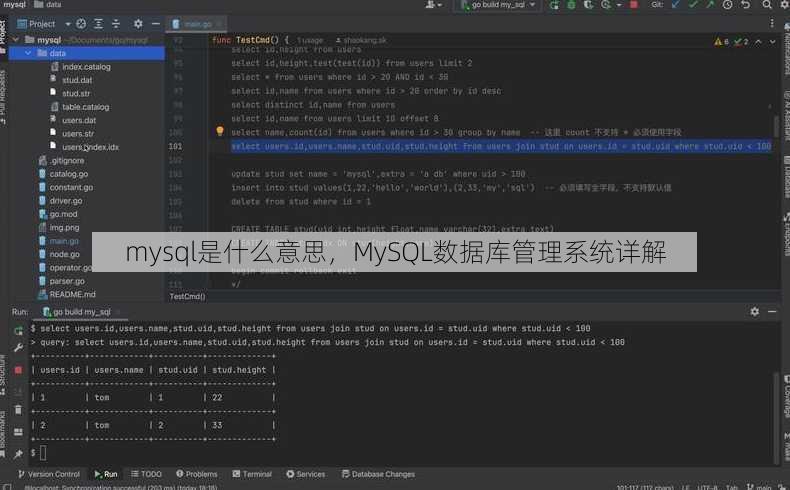
Task: Go to previous highlighted problem arrow
Action: click(758, 42)
